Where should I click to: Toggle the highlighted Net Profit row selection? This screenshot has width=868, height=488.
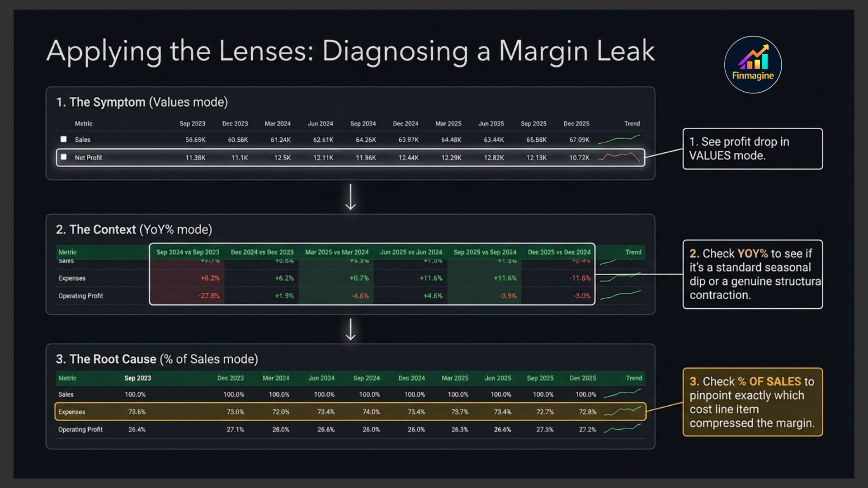click(64, 157)
